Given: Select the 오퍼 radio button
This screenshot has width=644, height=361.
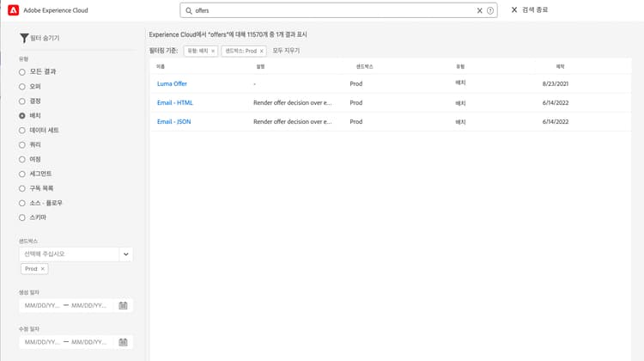Looking at the screenshot, I should (x=22, y=87).
